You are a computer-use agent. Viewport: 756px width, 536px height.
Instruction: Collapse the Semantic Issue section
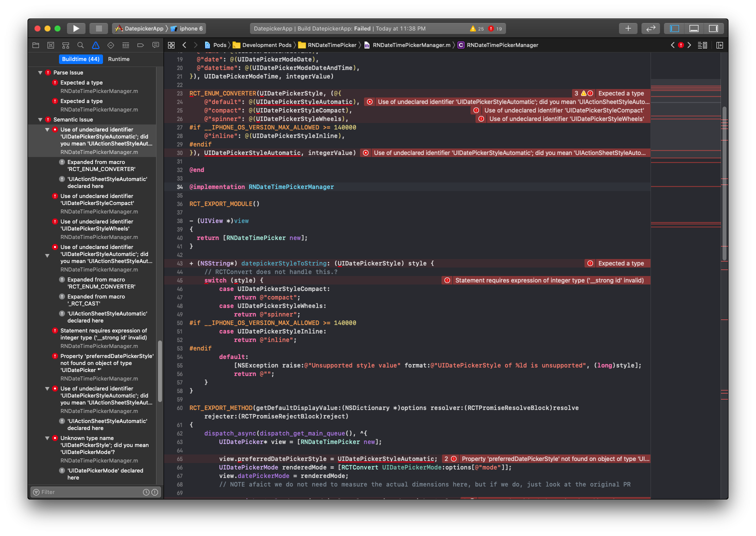(40, 119)
